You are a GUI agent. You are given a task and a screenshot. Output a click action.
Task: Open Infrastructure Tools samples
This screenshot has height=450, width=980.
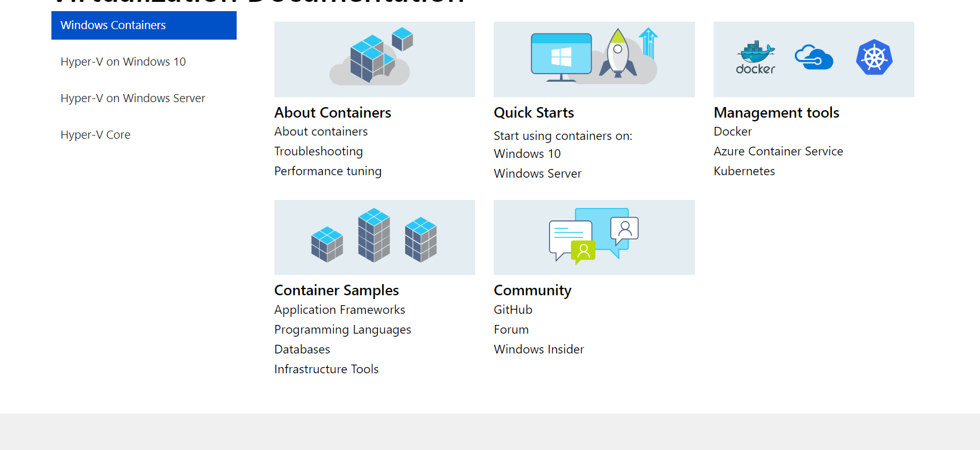(326, 370)
